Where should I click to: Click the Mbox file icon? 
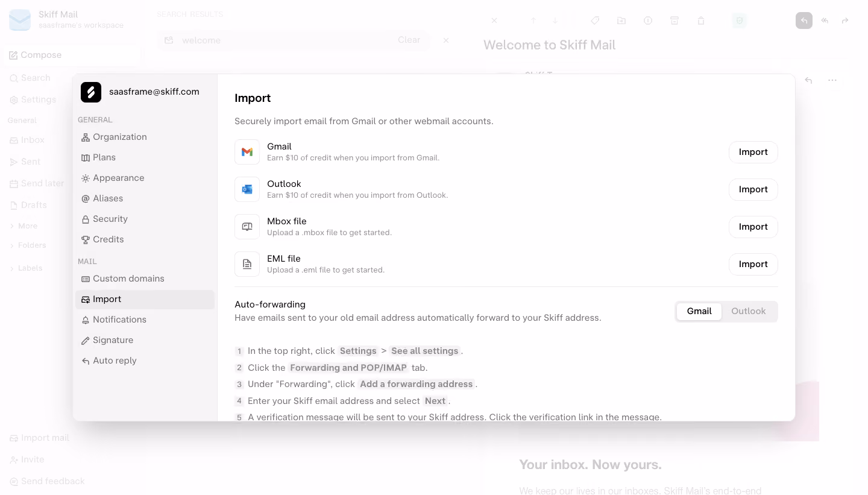(247, 227)
